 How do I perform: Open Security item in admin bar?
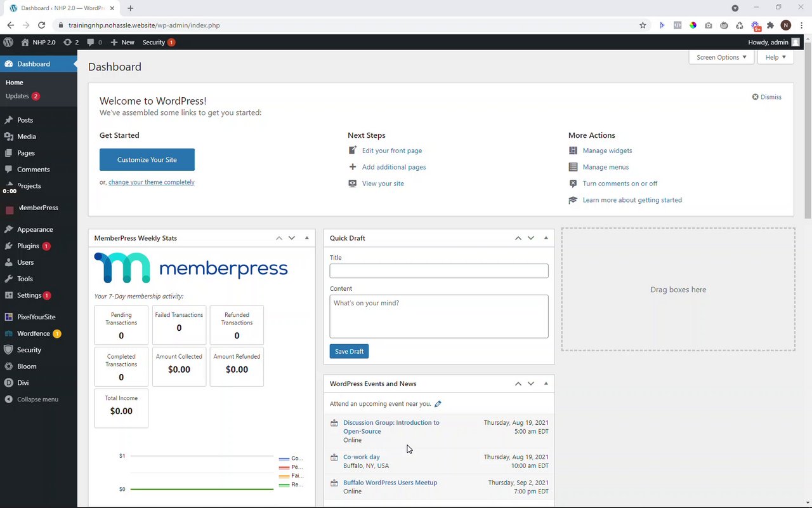pyautogui.click(x=159, y=42)
